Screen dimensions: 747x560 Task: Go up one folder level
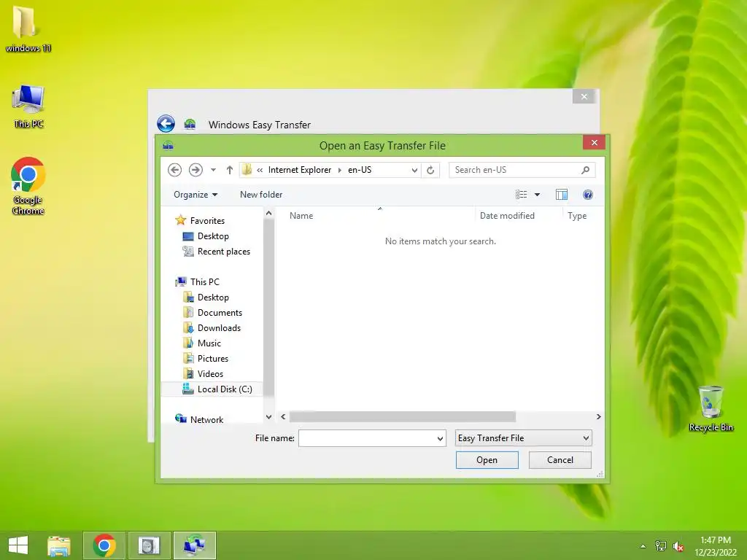click(x=230, y=170)
